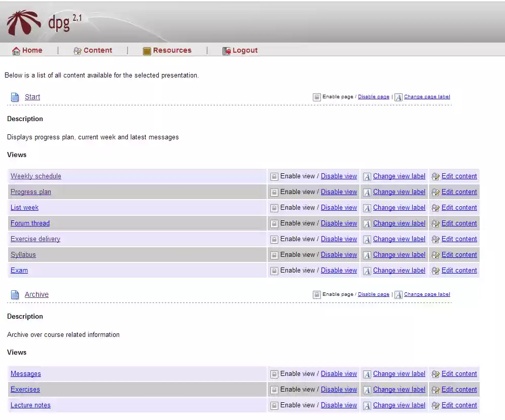Disable the Syllabus view
The height and width of the screenshot is (420, 505).
(x=339, y=254)
